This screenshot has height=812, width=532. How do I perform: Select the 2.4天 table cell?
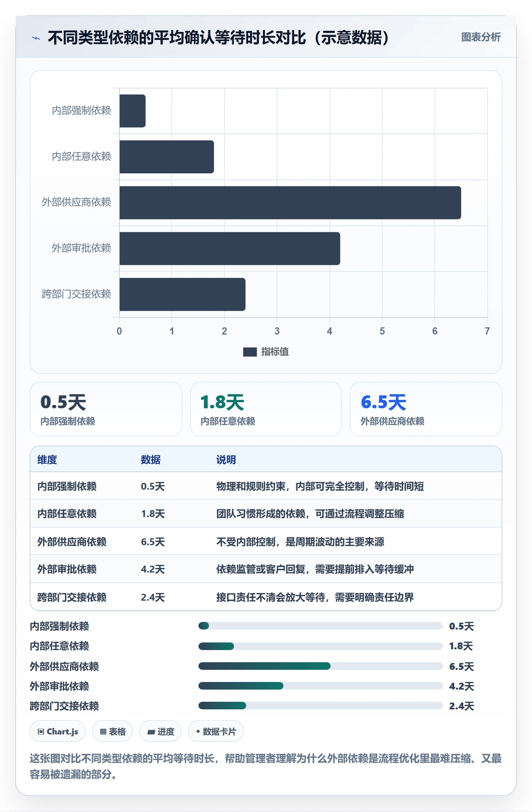point(153,597)
